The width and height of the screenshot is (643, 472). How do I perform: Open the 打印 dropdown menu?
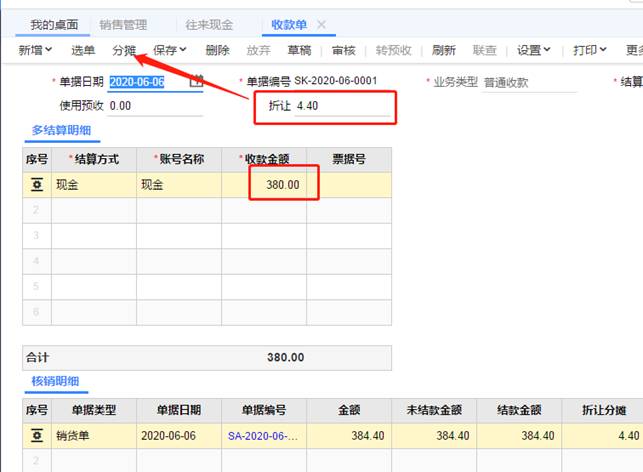coord(591,50)
